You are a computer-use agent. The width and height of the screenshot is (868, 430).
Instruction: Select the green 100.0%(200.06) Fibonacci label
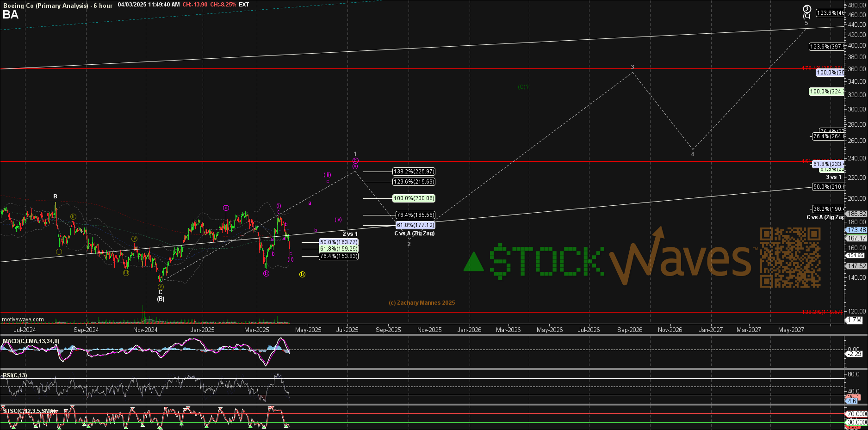[x=414, y=198]
